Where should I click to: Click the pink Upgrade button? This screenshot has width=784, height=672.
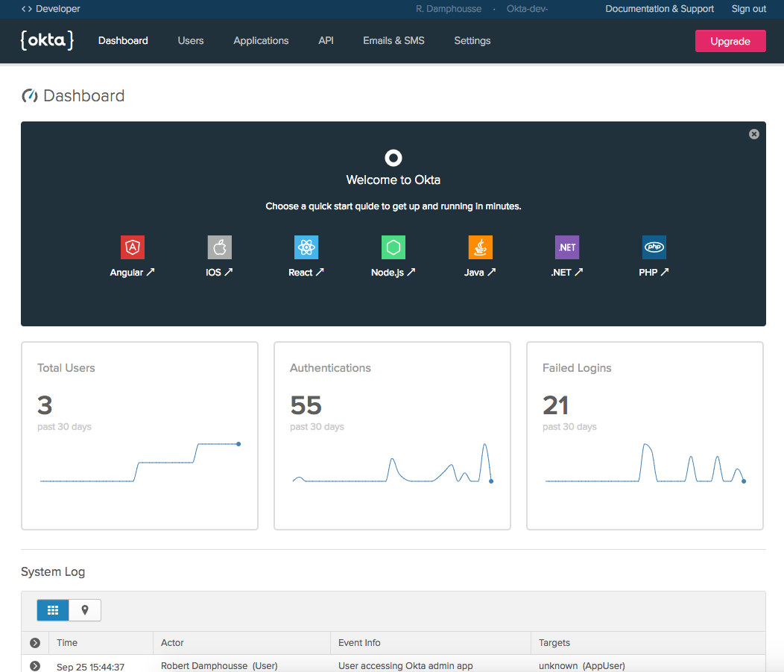pyautogui.click(x=730, y=41)
